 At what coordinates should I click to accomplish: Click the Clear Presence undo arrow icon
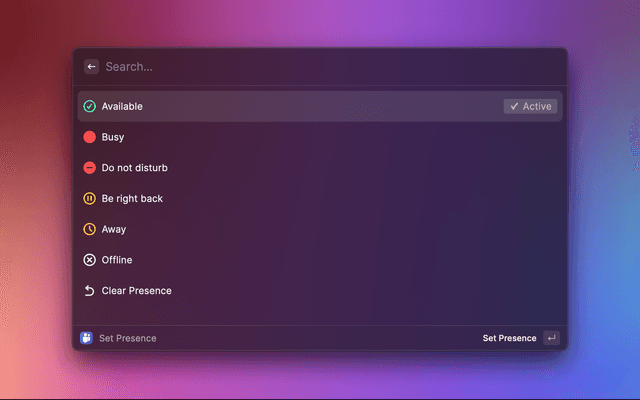[89, 291]
